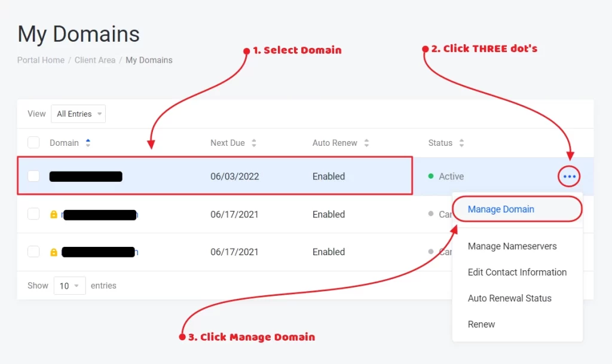Check the box for the third domain row
This screenshot has height=364, width=612.
pos(33,252)
